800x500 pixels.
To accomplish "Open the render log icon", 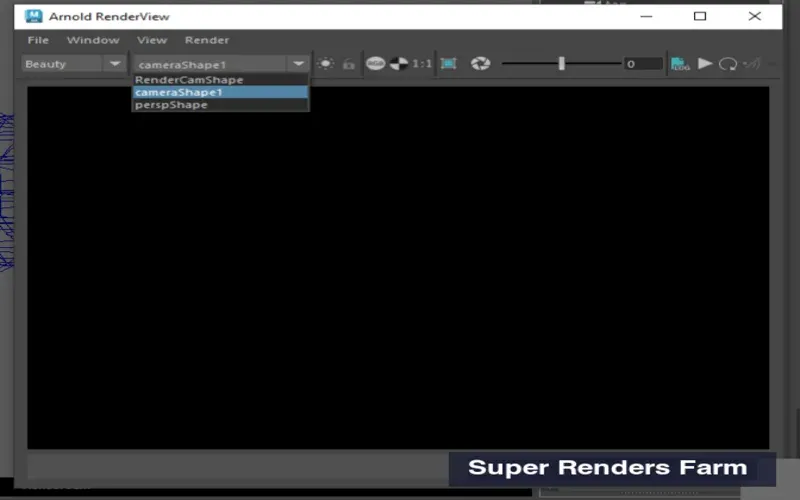I will point(680,63).
